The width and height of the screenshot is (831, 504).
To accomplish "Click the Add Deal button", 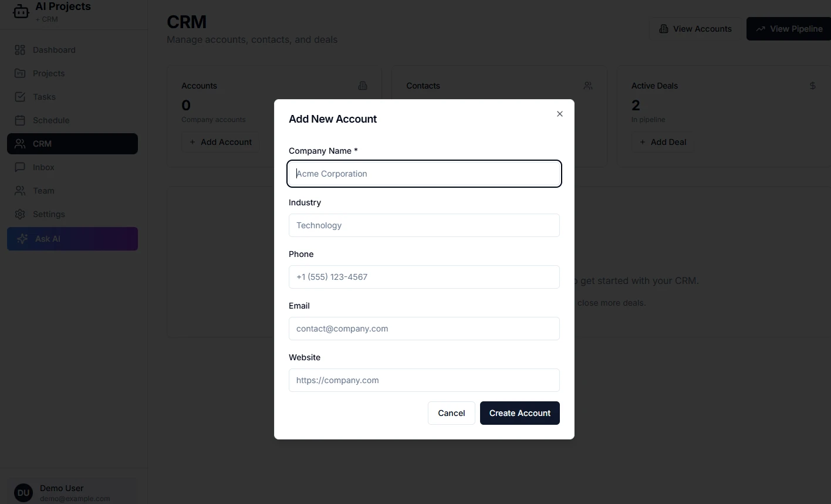I will pos(662,142).
